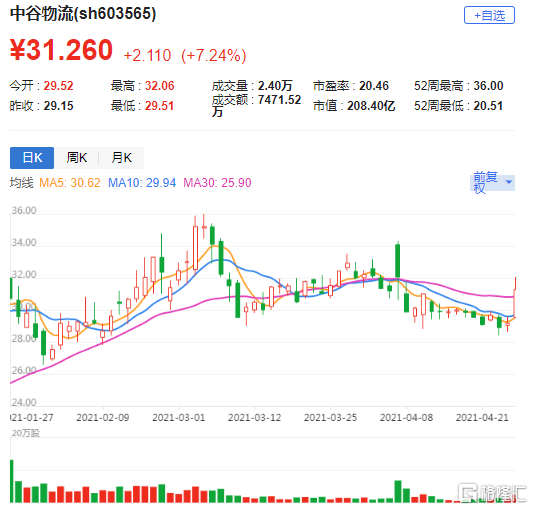Click the 34.00 price axis label
The height and width of the screenshot is (510, 533).
point(24,242)
